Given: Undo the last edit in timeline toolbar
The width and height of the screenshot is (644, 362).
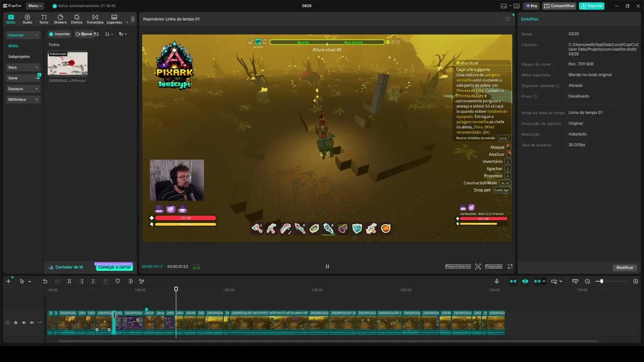Looking at the screenshot, I should click(45, 281).
